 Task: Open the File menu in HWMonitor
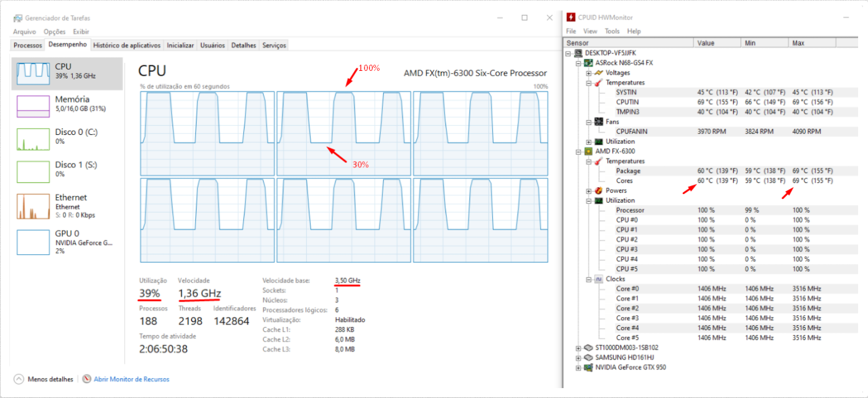(x=571, y=31)
